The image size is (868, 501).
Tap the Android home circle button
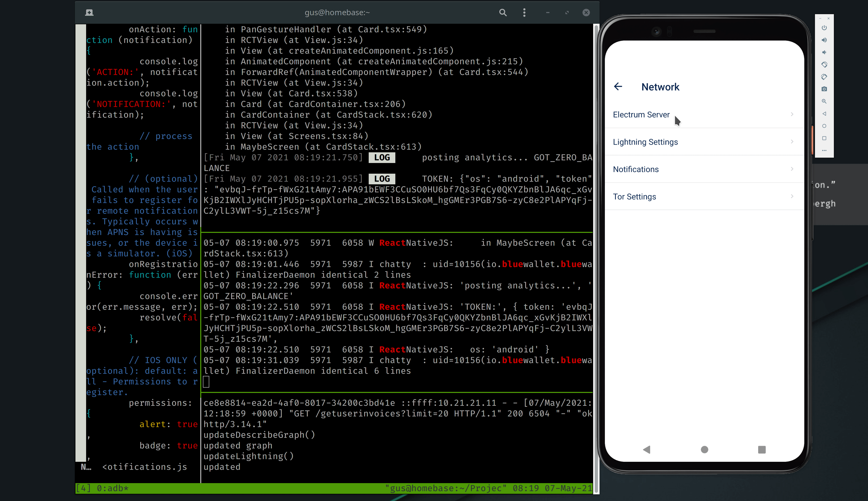(x=704, y=450)
